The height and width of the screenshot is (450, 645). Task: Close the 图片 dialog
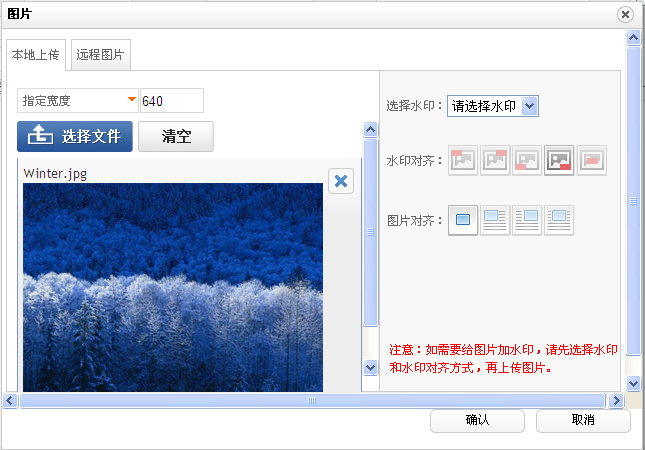(x=625, y=14)
